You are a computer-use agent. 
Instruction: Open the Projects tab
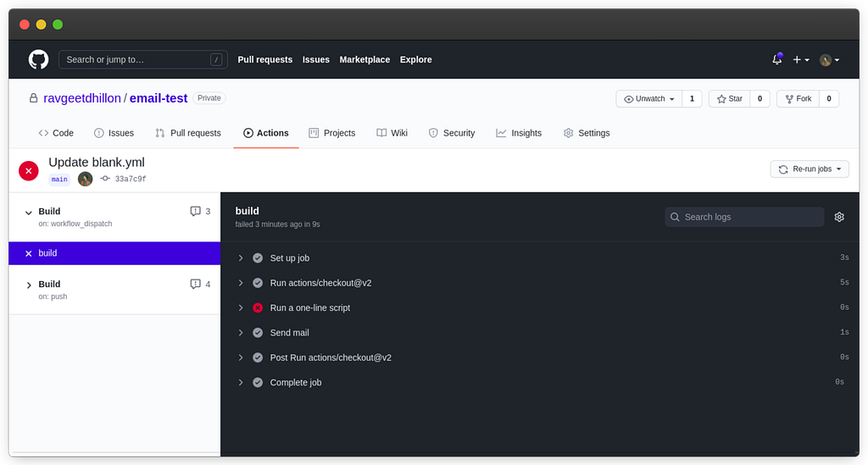332,133
